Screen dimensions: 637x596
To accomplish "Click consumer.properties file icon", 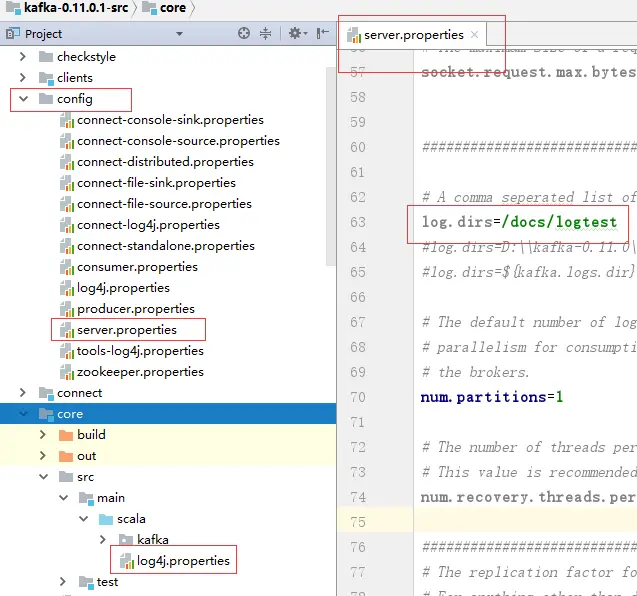I will 67,267.
